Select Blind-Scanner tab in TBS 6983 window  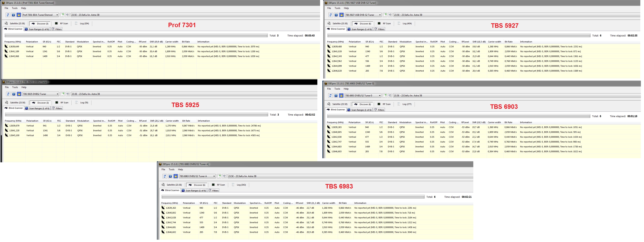[170, 190]
